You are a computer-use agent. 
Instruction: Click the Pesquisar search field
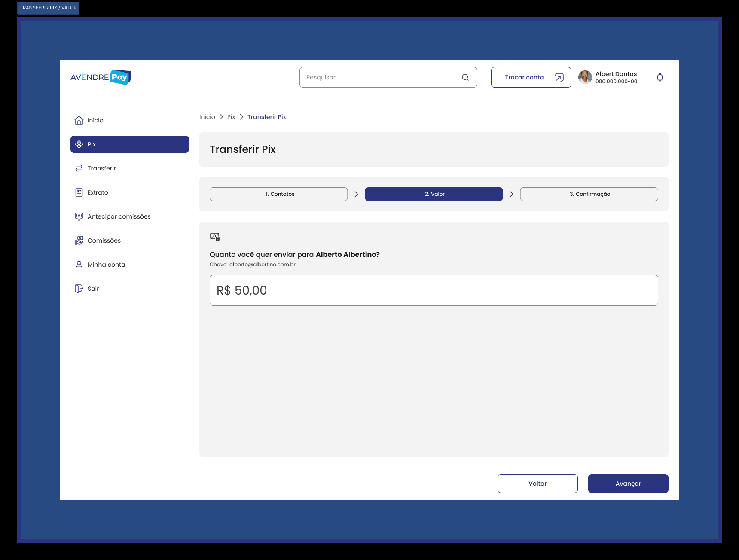(388, 77)
